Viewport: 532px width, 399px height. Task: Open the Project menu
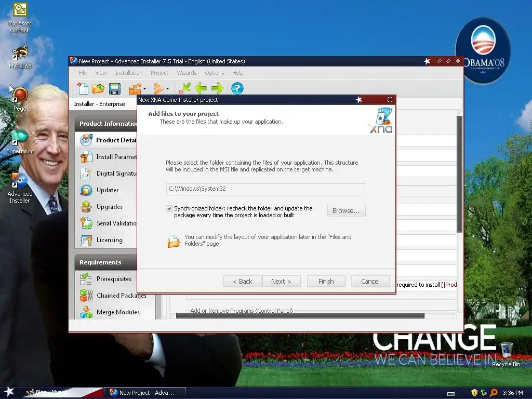[x=159, y=73]
